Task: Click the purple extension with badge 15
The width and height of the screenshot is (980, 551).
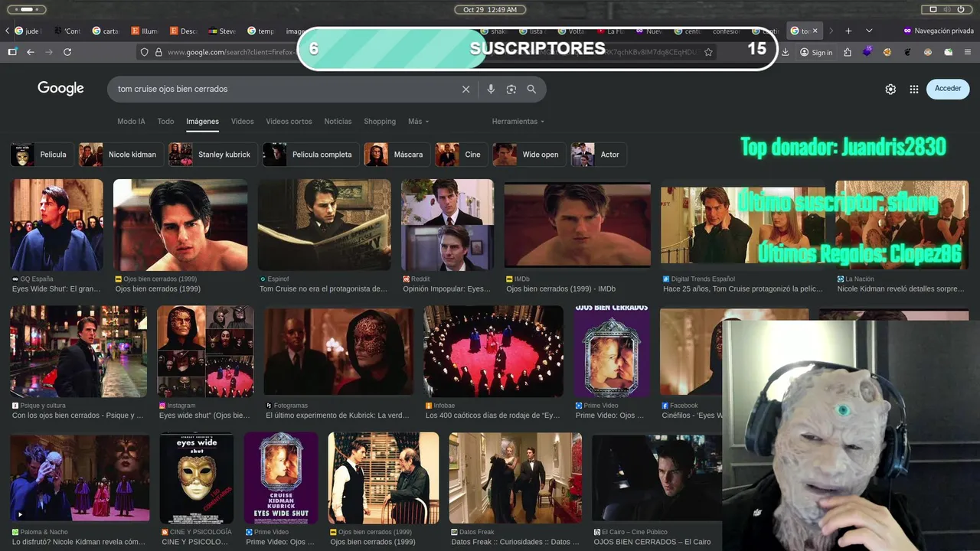Action: click(867, 52)
